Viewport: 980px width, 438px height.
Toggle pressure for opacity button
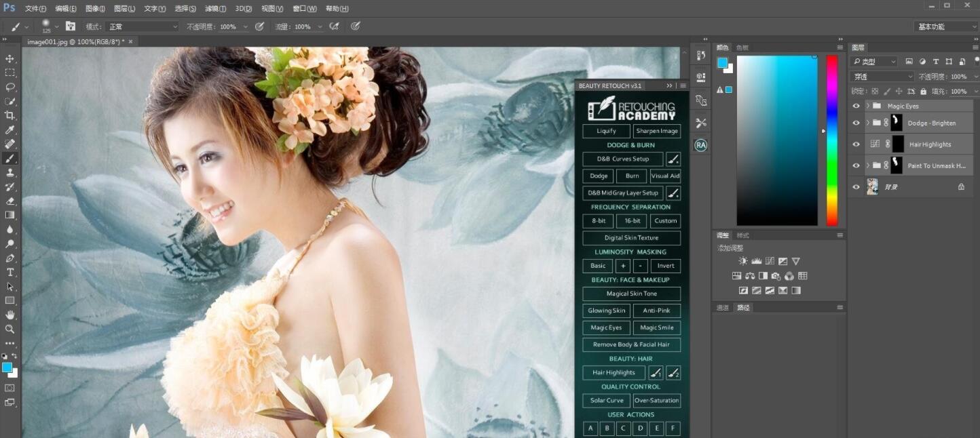click(x=259, y=26)
